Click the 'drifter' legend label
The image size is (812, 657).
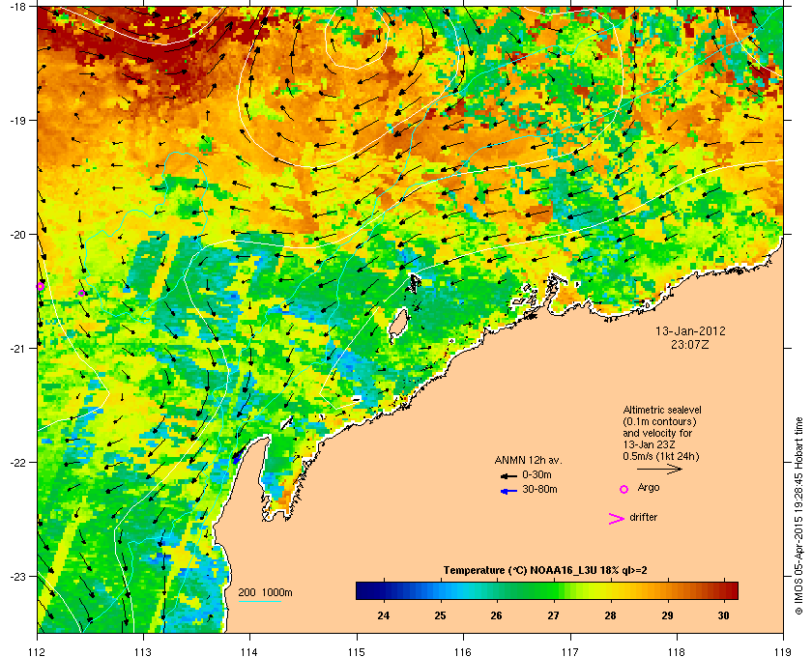(643, 517)
